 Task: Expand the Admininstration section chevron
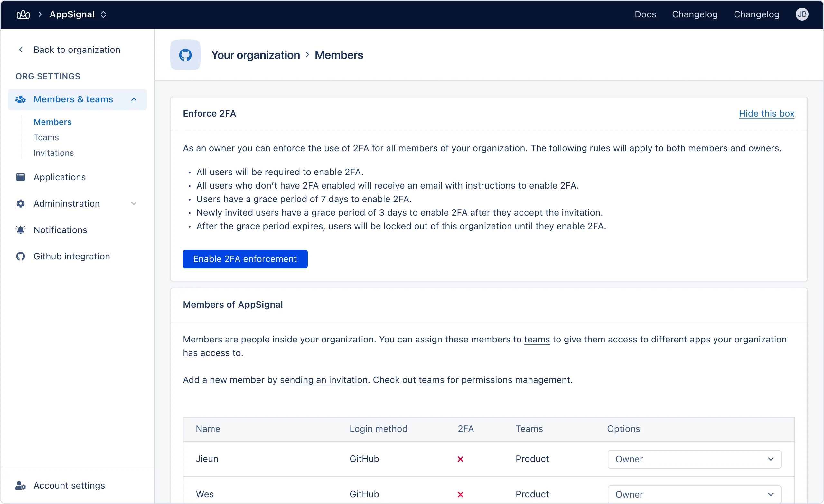(x=134, y=203)
